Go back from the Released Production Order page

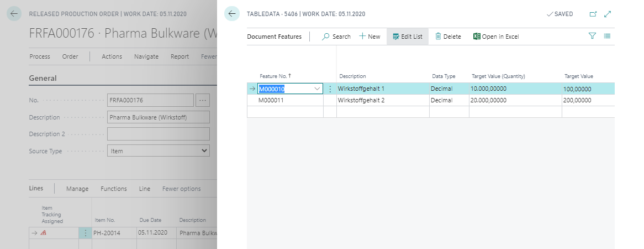click(14, 14)
